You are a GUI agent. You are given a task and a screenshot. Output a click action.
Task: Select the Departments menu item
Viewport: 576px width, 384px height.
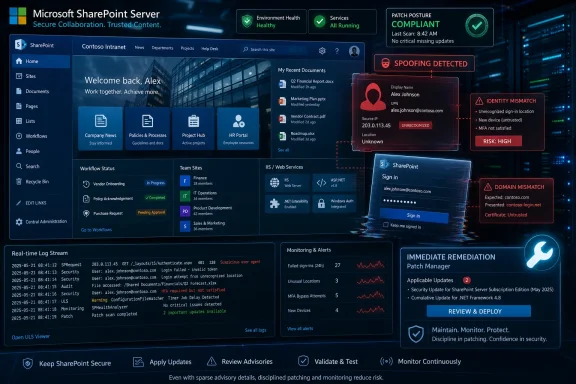(x=162, y=48)
